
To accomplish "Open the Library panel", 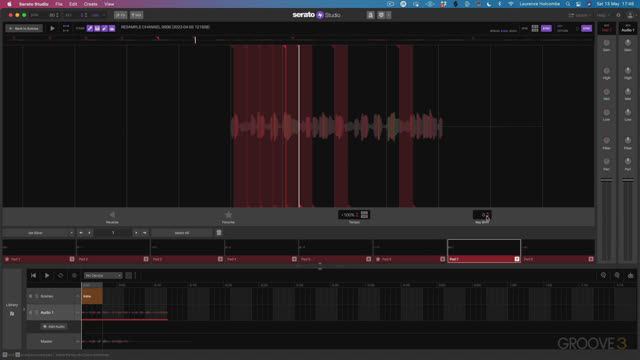I will [x=12, y=309].
